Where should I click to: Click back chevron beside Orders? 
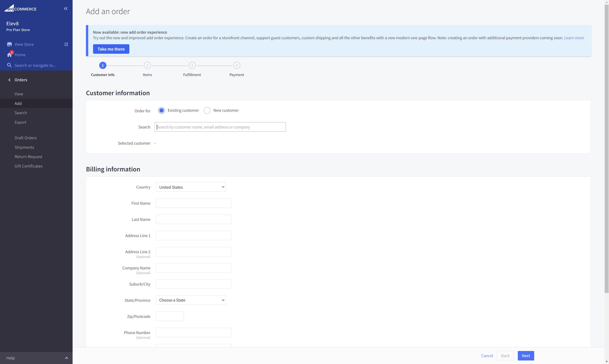[x=9, y=80]
